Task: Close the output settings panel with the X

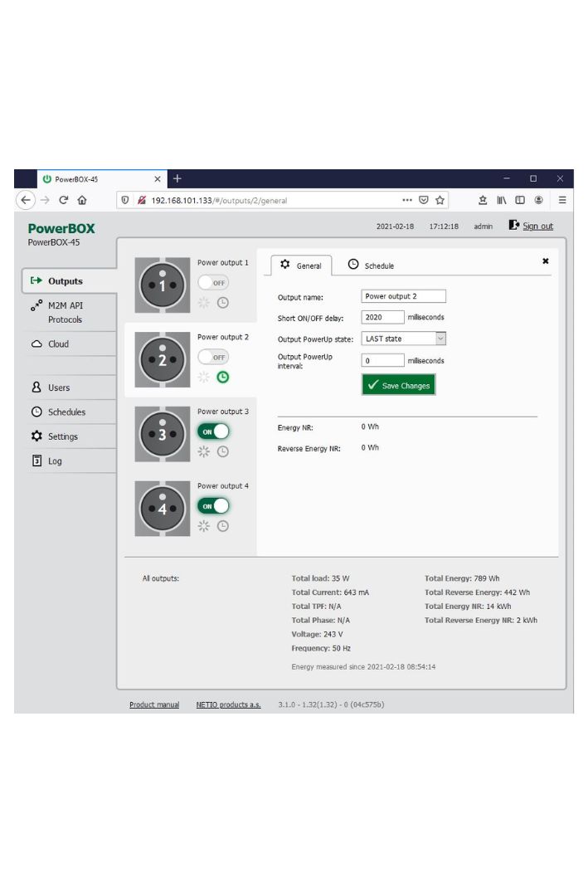Action: click(x=545, y=261)
